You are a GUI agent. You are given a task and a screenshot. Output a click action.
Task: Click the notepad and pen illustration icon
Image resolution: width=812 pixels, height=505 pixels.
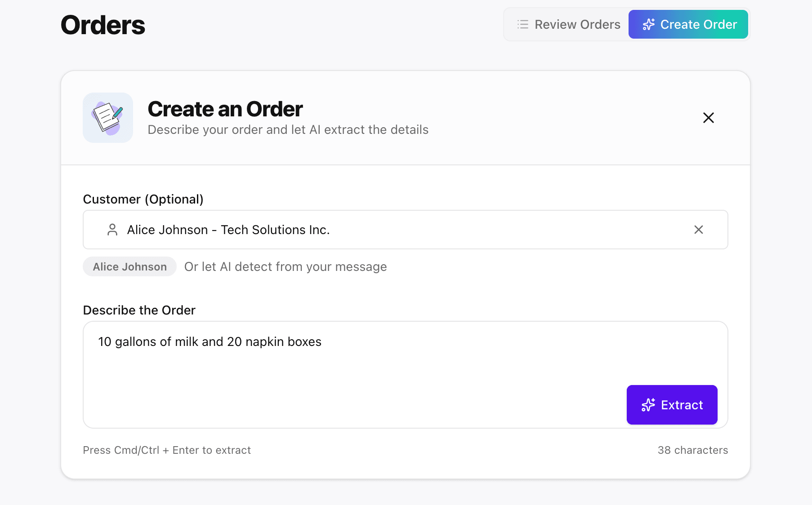pyautogui.click(x=108, y=118)
